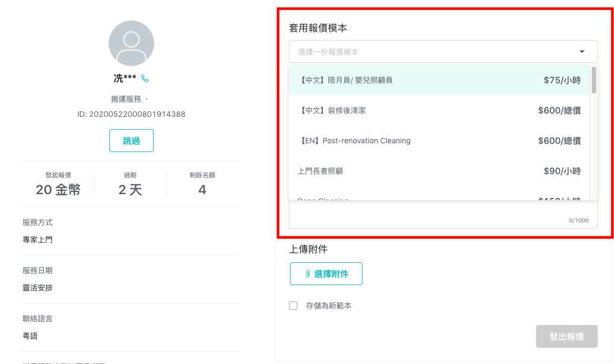Click the phone icon beside 洗***
This screenshot has height=364, width=614.
pyautogui.click(x=146, y=78)
